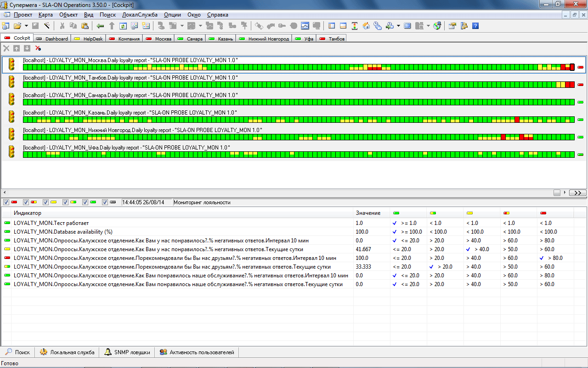Click the blue help question mark icon
588x368 pixels.
pos(475,26)
